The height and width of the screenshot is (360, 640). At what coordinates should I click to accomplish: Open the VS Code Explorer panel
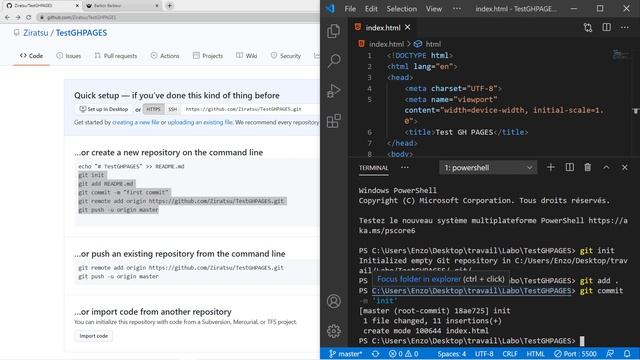333,31
